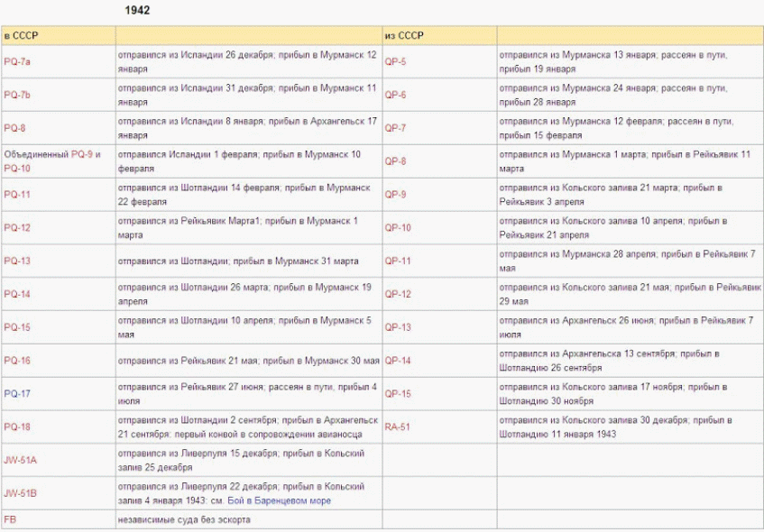Image resolution: width=764 pixels, height=532 pixels.
Task: Open the PQ-18 convoy link
Action: [17, 427]
